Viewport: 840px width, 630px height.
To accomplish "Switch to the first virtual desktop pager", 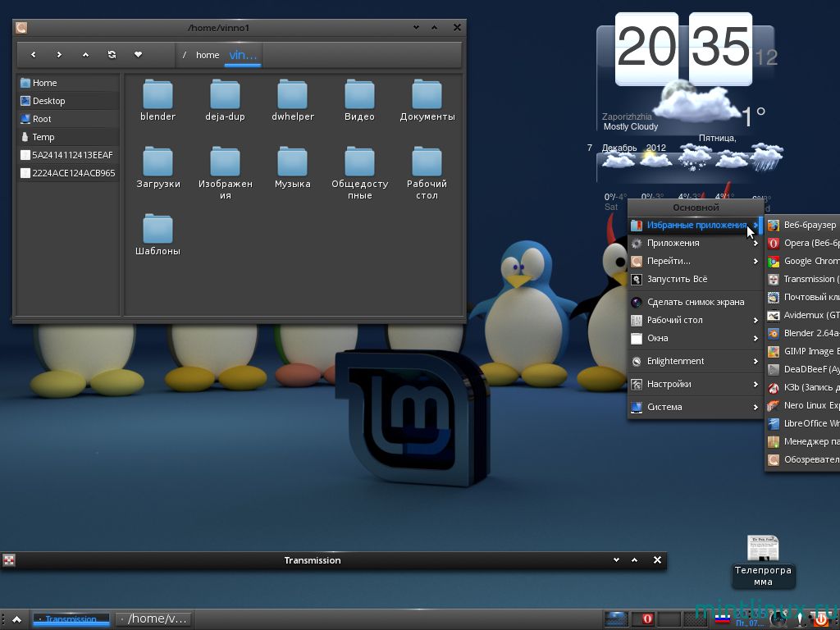I will pyautogui.click(x=615, y=619).
